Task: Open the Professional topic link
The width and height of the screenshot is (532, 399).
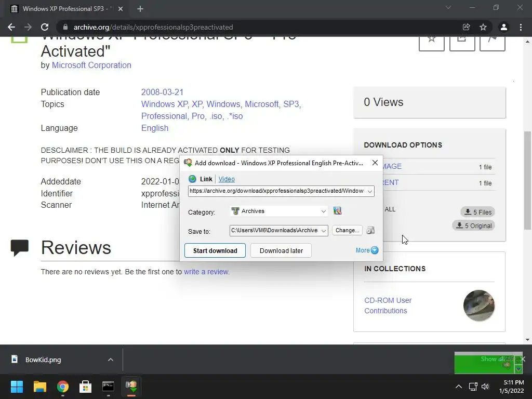Action: pyautogui.click(x=164, y=116)
